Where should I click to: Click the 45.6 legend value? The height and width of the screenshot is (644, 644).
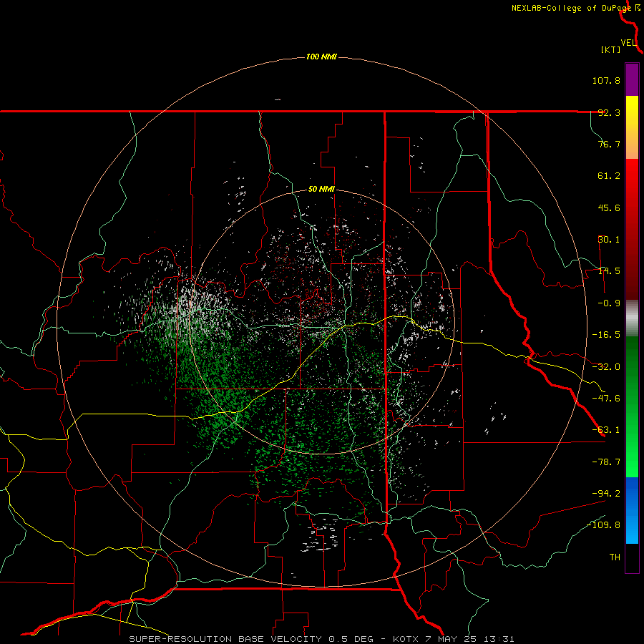click(x=609, y=208)
